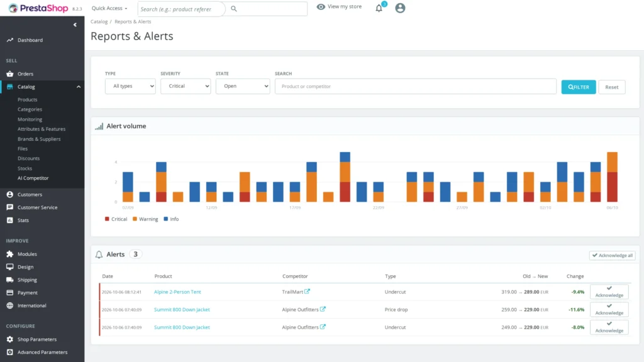Click the Catalog store icon

point(10,87)
